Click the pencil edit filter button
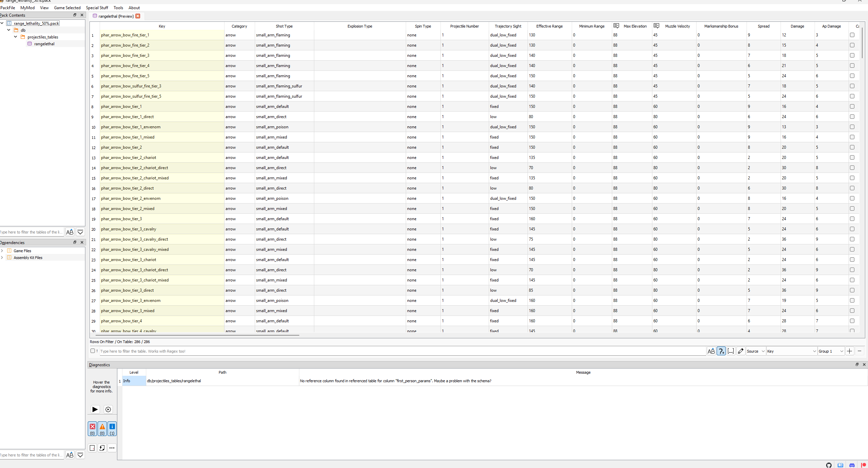 [741, 351]
